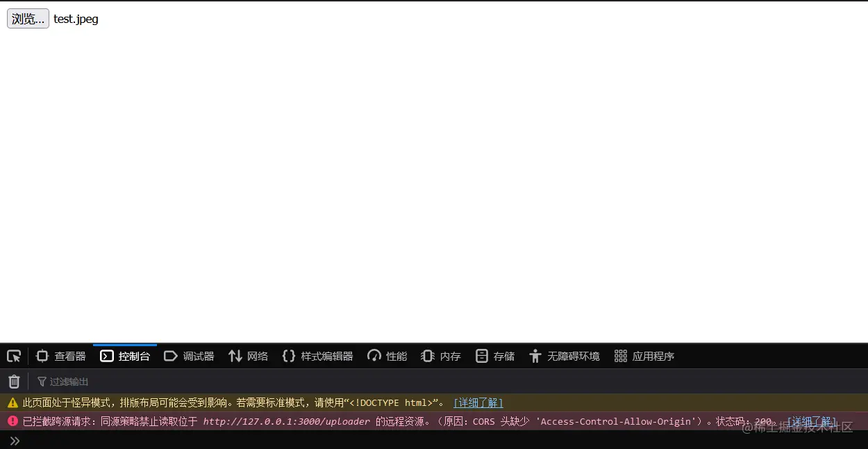
Task: Select the element picker tool
Action: click(13, 356)
